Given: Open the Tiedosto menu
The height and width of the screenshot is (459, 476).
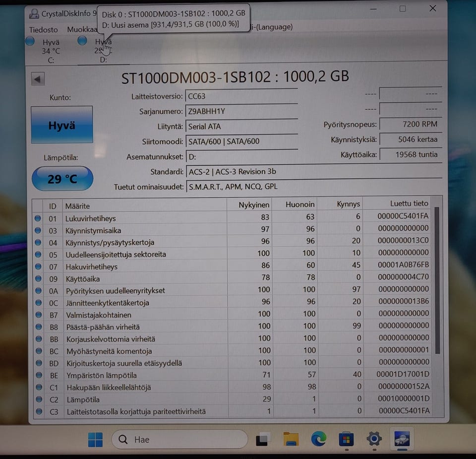Looking at the screenshot, I should [x=44, y=30].
